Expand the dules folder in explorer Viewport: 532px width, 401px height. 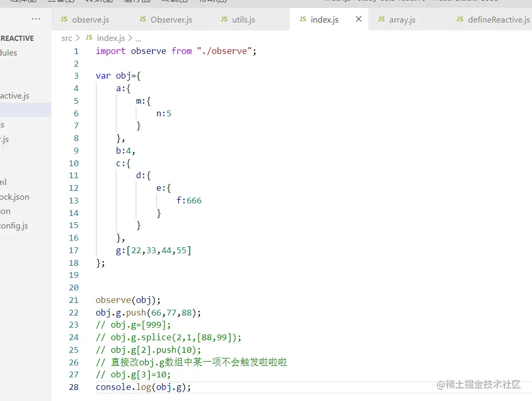(x=8, y=52)
